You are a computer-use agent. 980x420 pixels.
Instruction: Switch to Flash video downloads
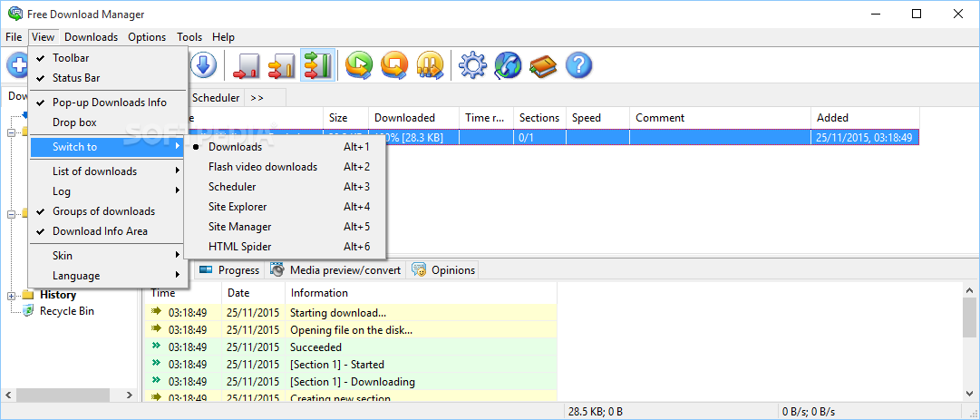(x=285, y=167)
